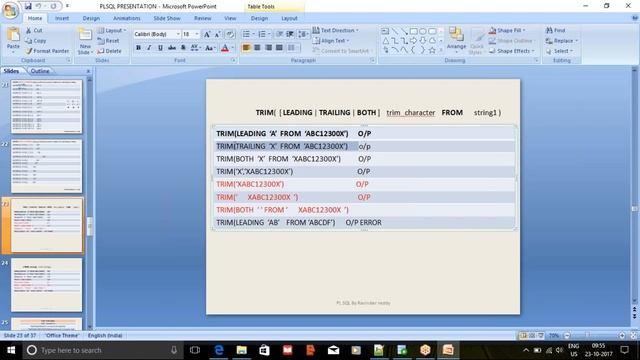Image resolution: width=640 pixels, height=360 pixels.
Task: Open the Table Tools Layout tab
Action: click(x=289, y=18)
